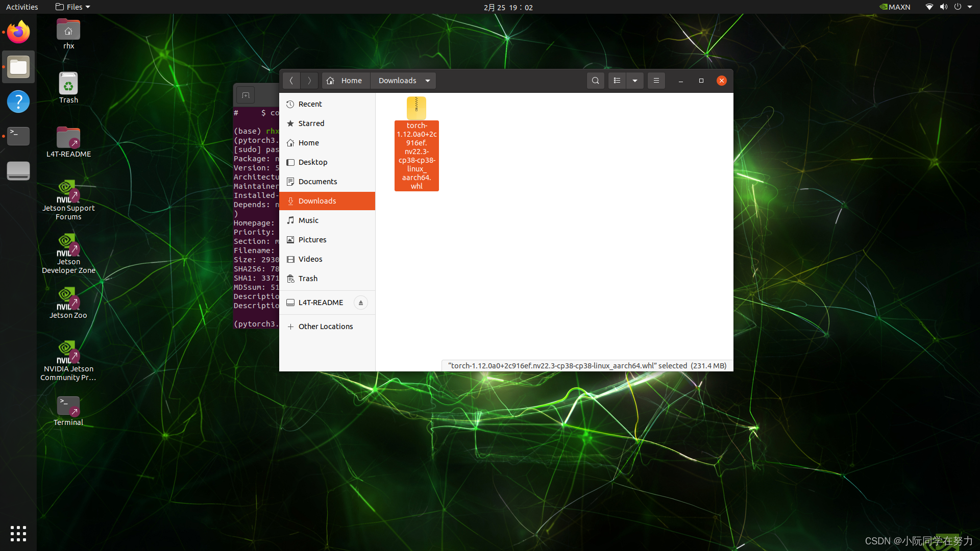Minimize the Files window

click(680, 81)
